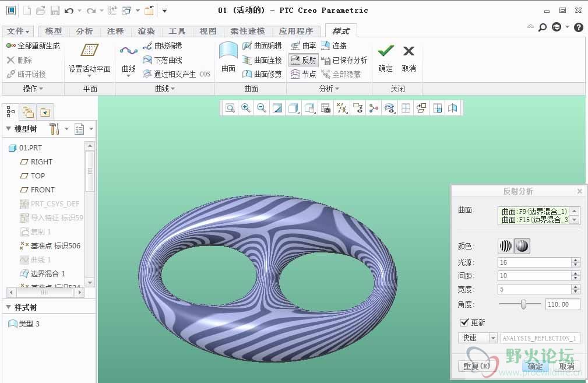Viewport: 588px width, 383px height.
Task: Click the 曲线编辑 curve edit tool
Action: (163, 46)
